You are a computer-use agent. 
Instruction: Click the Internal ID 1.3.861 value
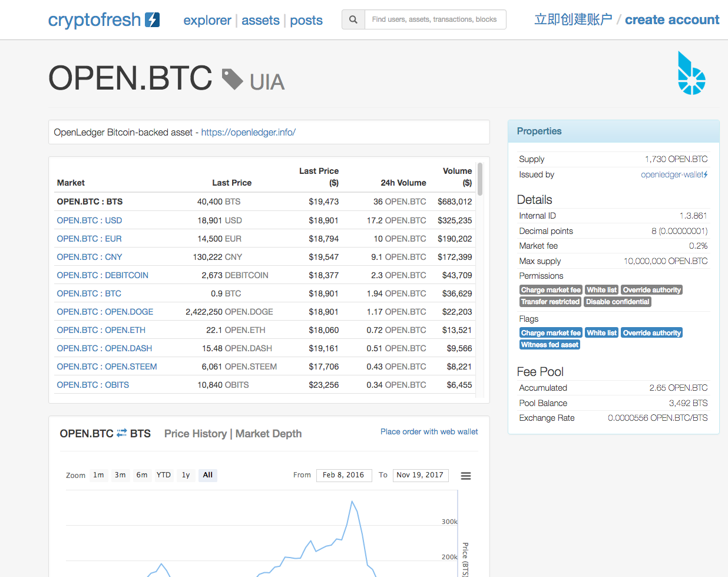click(x=693, y=216)
